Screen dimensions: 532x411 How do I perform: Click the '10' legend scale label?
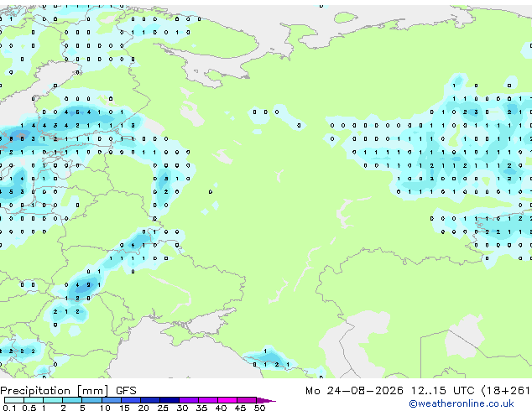[x=105, y=408]
